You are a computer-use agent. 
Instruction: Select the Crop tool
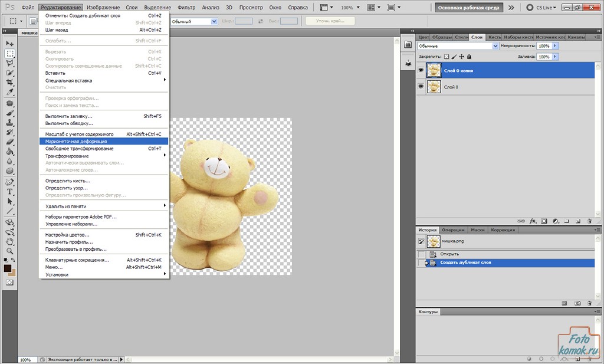10,82
